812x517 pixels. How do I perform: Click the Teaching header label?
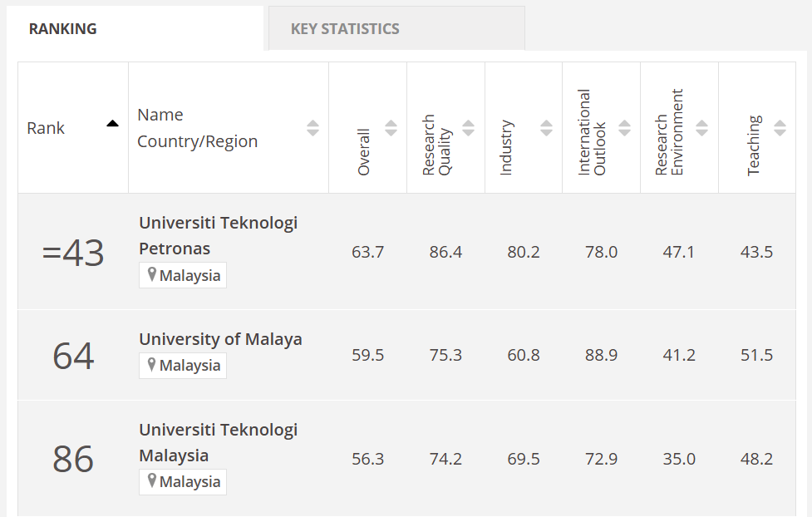754,145
